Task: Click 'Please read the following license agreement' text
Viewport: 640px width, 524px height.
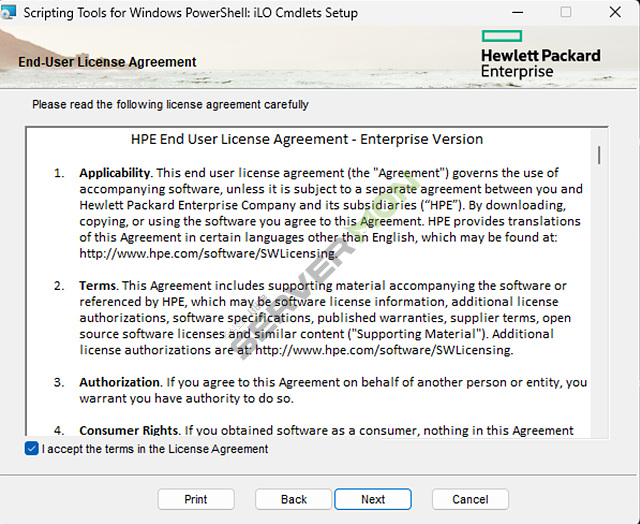Action: pyautogui.click(x=170, y=104)
